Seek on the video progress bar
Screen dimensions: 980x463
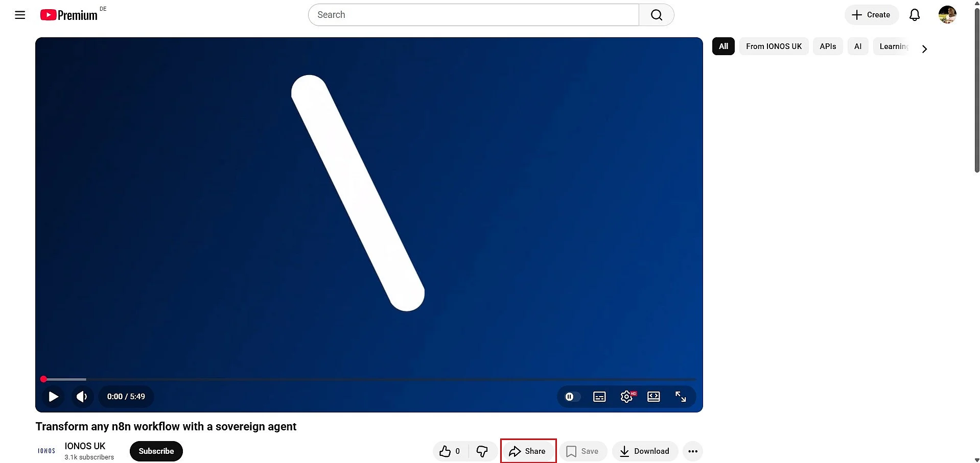click(x=369, y=379)
